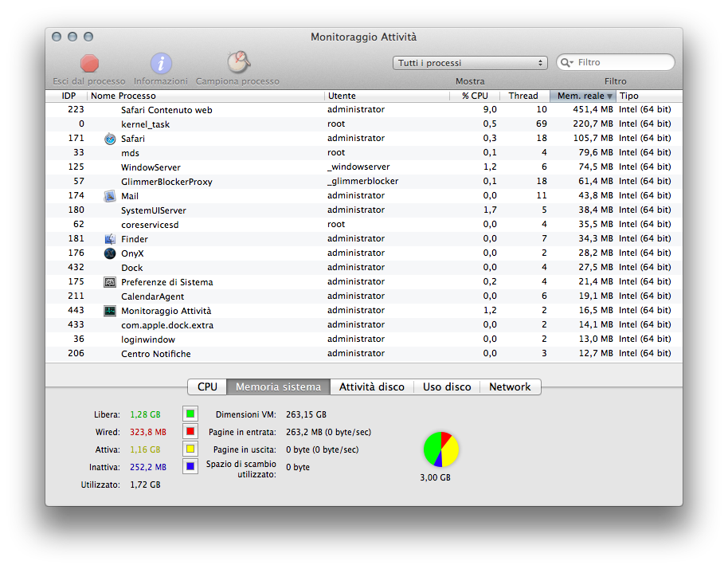Click the Monitoraggio Attività row icon

(110, 311)
